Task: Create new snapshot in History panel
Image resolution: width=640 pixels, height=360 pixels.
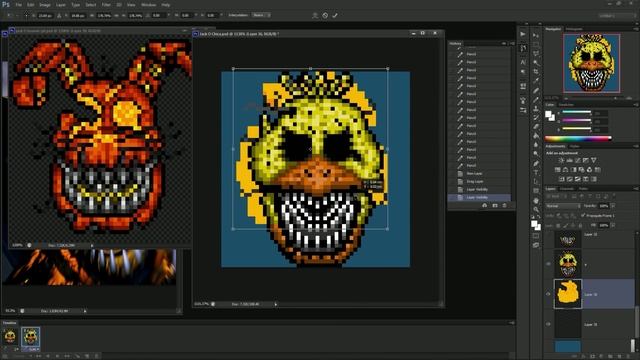Action: 495,205
